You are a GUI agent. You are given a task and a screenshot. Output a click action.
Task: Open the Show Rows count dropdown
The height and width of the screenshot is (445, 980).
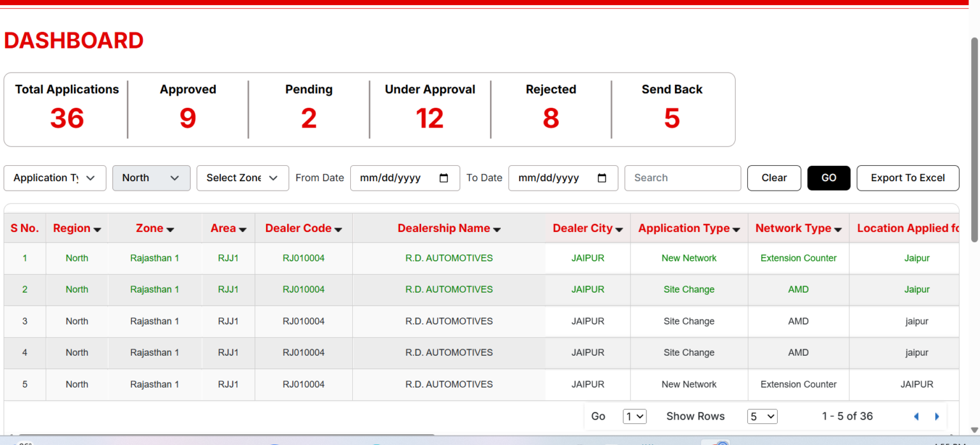tap(762, 416)
